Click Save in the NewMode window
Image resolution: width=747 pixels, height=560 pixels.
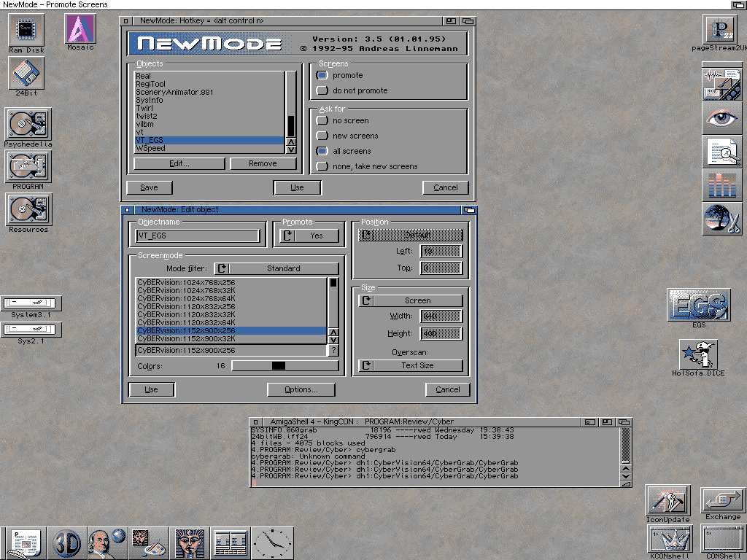tap(149, 187)
